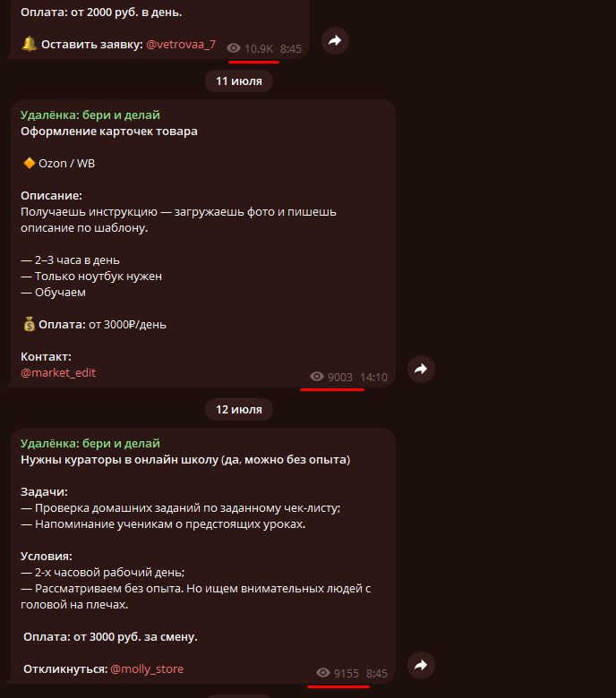Open the @market_edit contact link
Image resolution: width=616 pixels, height=698 pixels.
58,373
